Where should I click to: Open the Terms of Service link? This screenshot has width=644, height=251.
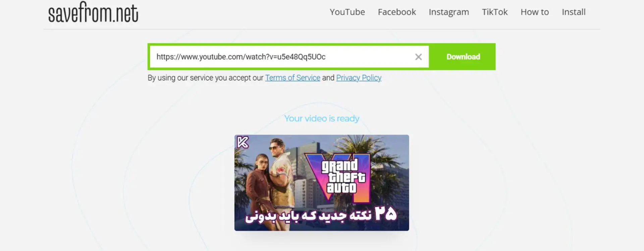292,78
